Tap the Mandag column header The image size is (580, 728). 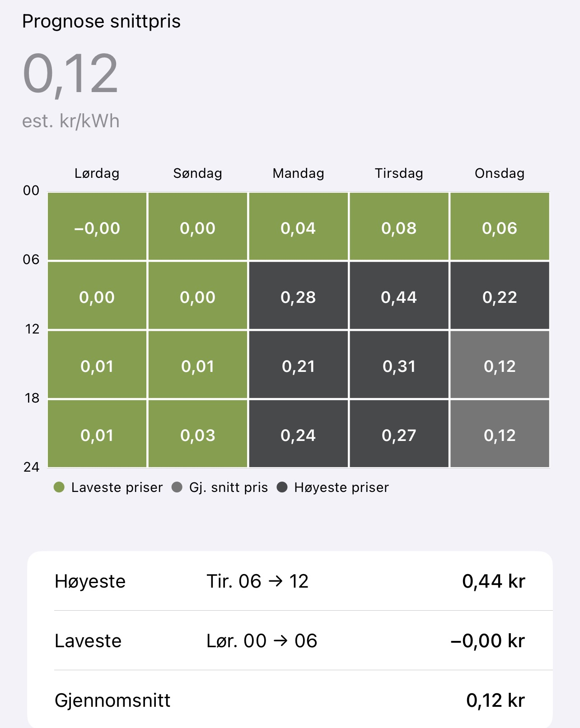click(298, 173)
